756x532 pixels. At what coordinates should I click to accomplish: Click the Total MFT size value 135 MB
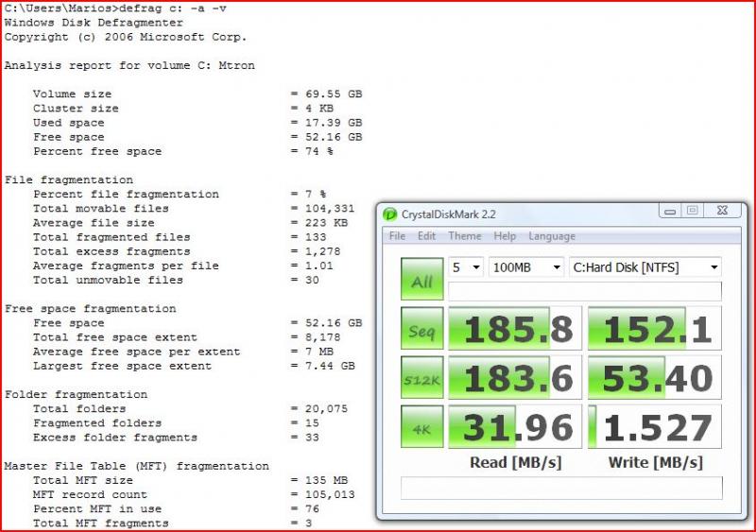tap(326, 480)
